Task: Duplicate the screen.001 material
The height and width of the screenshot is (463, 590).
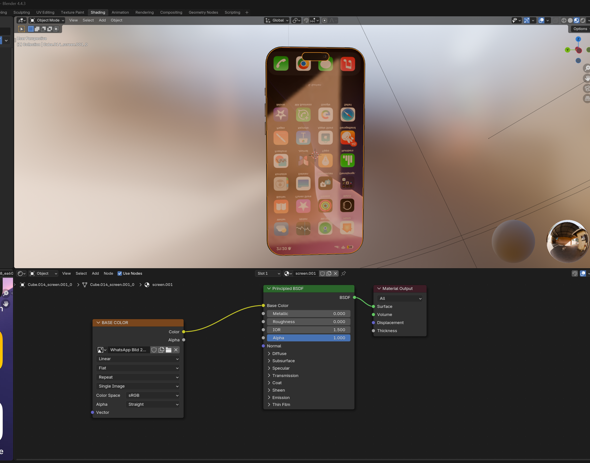Action: 329,274
